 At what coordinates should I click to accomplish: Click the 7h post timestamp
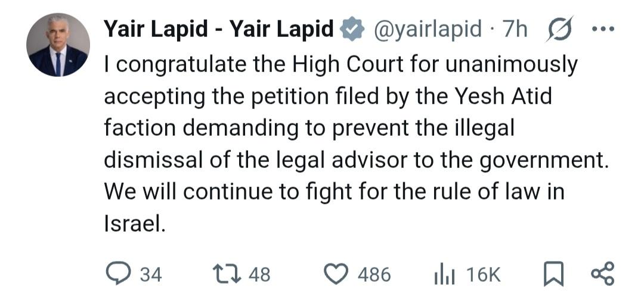(x=515, y=29)
